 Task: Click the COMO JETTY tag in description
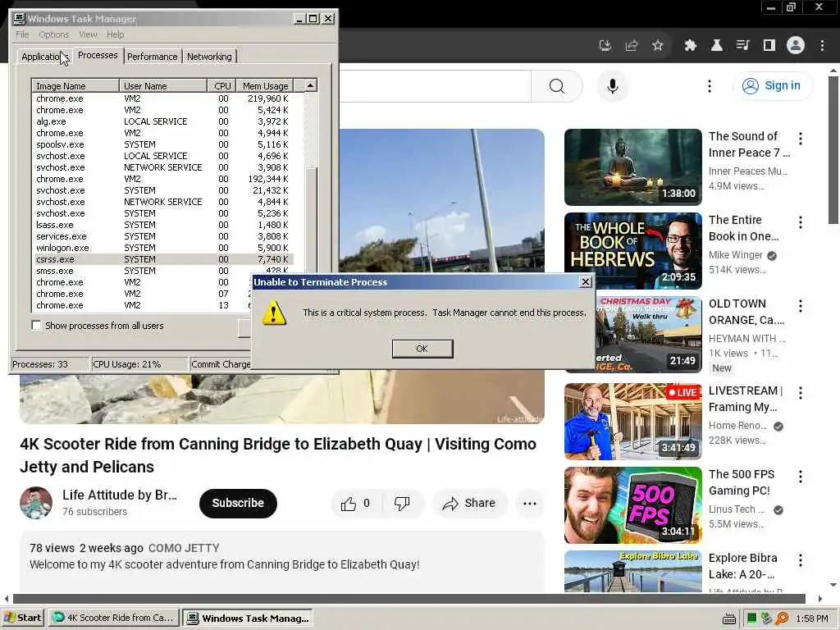184,548
